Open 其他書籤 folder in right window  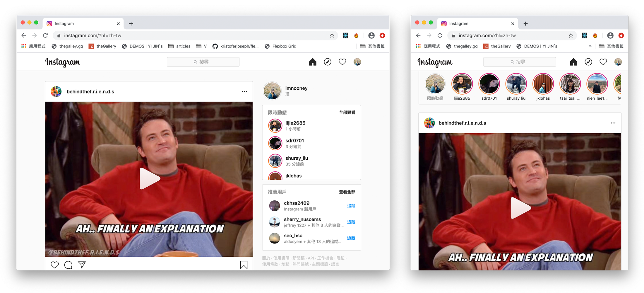click(x=611, y=46)
